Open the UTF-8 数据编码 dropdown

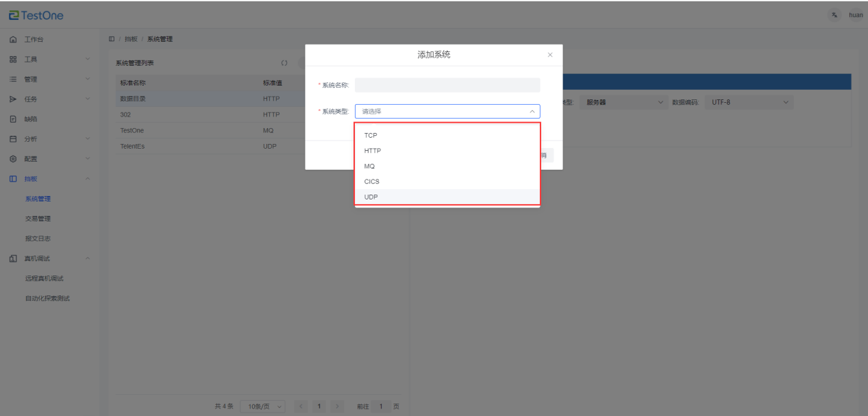pos(750,103)
